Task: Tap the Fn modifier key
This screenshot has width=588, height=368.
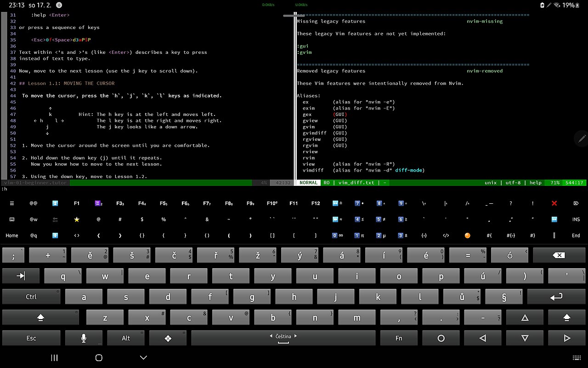Action: (399, 338)
